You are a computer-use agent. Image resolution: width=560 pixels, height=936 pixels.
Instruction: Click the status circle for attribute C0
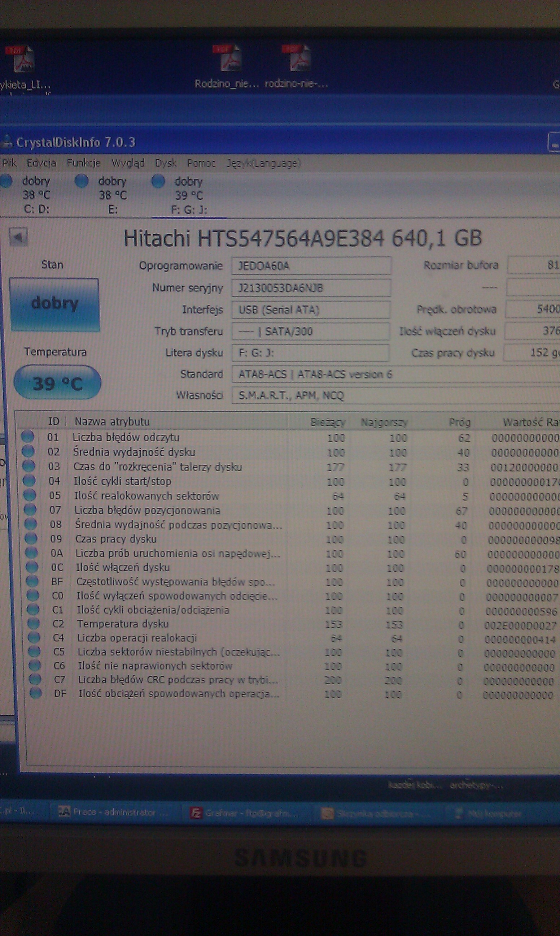(32, 595)
